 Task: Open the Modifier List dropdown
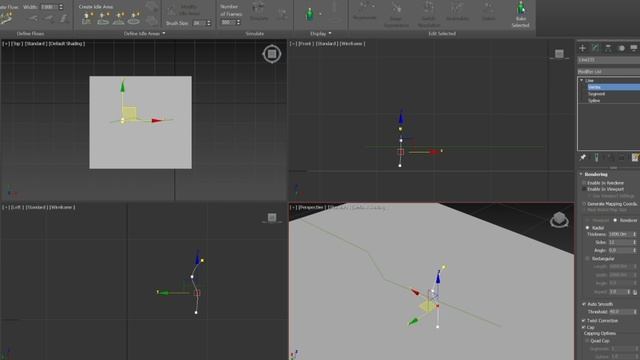coord(609,71)
